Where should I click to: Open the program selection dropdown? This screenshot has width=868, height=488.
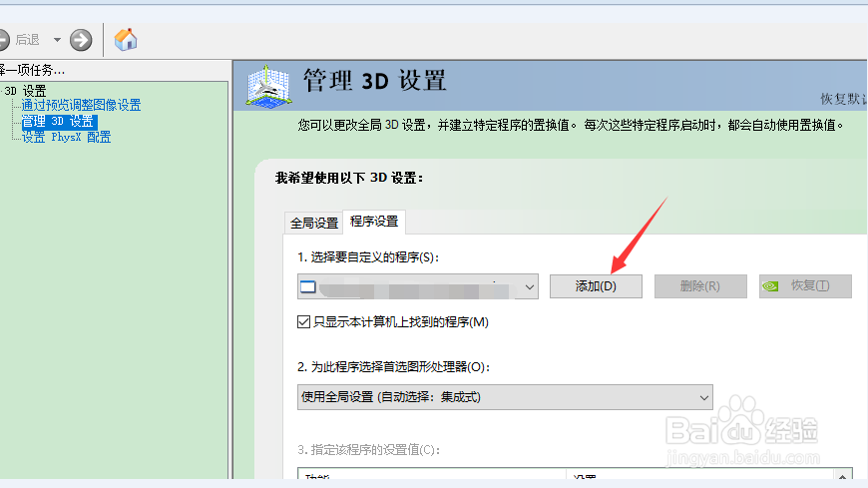418,286
